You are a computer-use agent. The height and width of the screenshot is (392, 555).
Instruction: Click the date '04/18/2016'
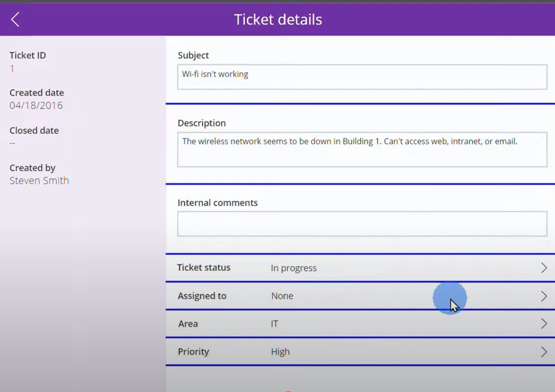click(x=36, y=105)
